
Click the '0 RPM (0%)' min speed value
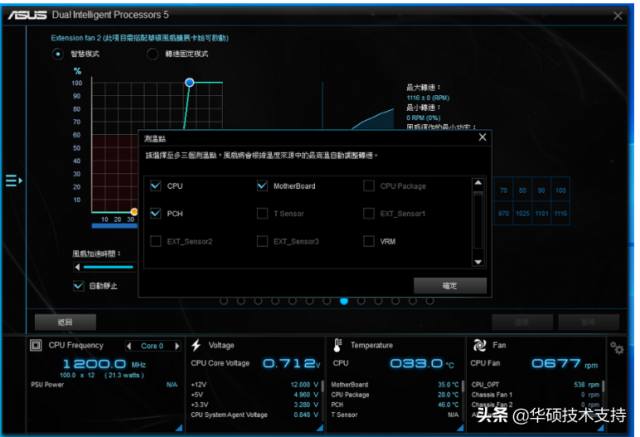click(x=423, y=118)
